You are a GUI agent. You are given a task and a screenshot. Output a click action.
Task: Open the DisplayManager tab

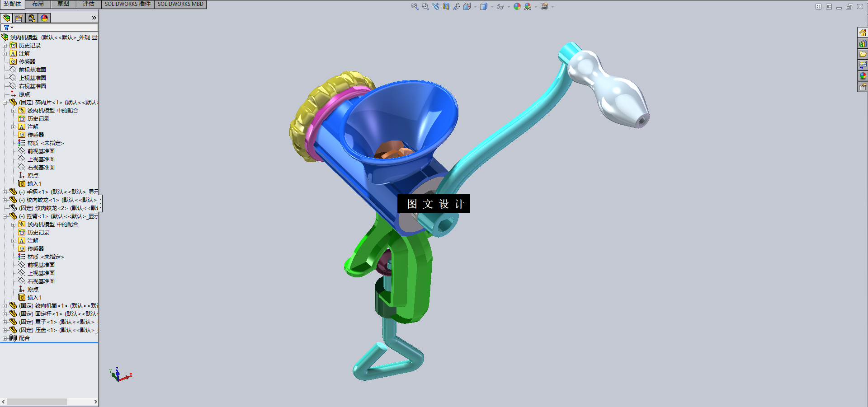[44, 18]
